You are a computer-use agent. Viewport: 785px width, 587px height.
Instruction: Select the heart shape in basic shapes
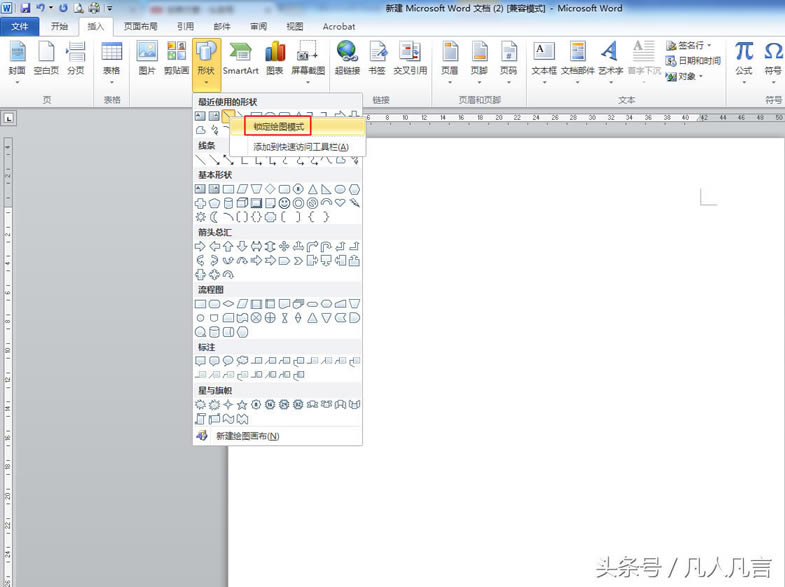click(x=340, y=203)
